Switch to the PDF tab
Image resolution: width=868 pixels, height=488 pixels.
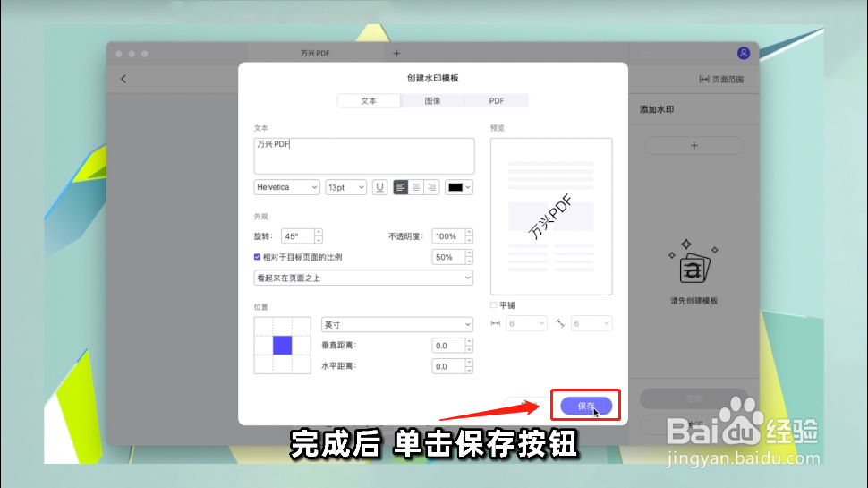pyautogui.click(x=497, y=101)
